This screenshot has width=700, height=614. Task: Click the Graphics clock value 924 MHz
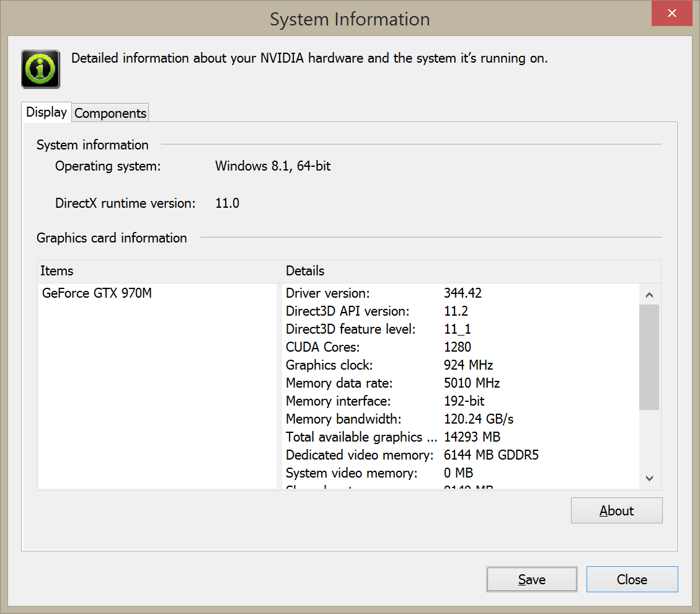coord(468,365)
